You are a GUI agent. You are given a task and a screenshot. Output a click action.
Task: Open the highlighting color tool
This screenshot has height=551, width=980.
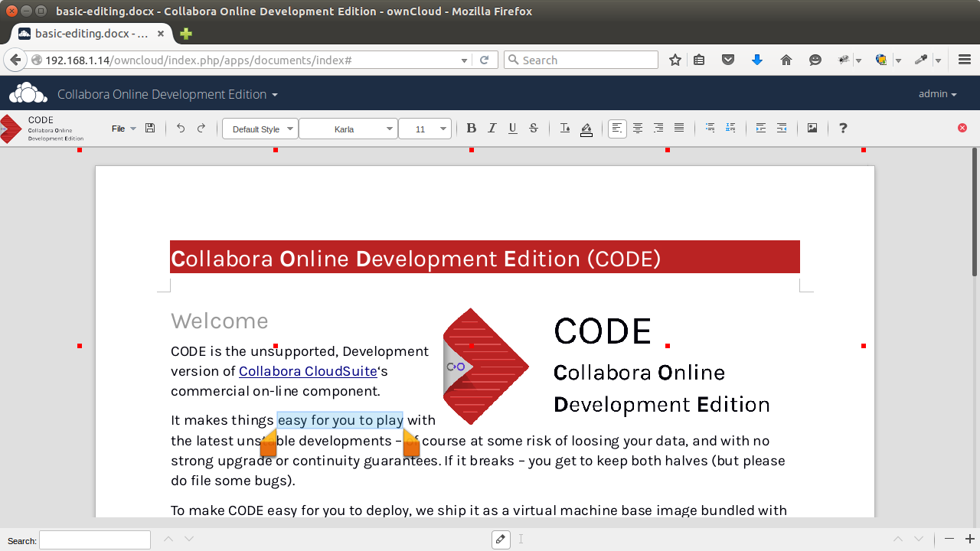click(586, 128)
